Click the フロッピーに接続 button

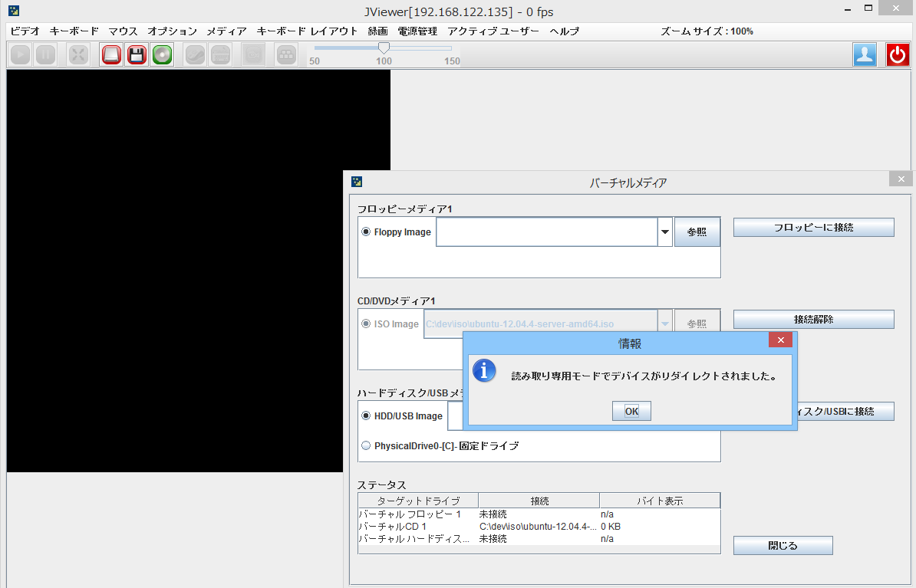click(x=813, y=227)
